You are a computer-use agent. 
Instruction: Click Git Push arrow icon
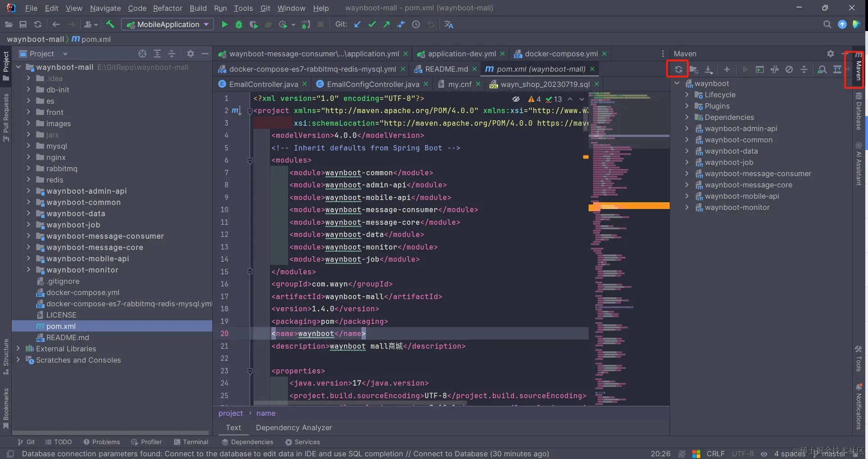coord(387,25)
